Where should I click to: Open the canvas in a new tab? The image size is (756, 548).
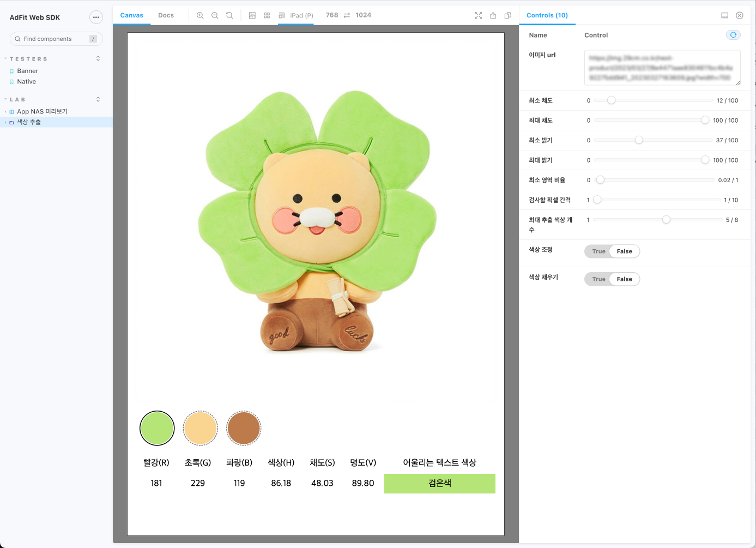493,15
